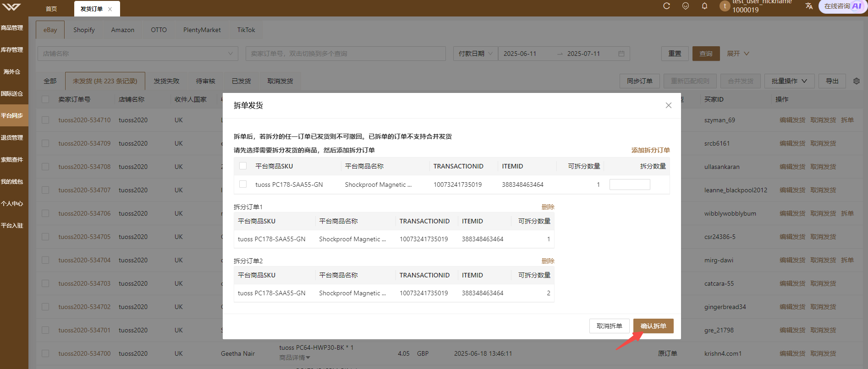Switch to the TikTok platform tab
The height and width of the screenshot is (369, 868).
pyautogui.click(x=246, y=30)
